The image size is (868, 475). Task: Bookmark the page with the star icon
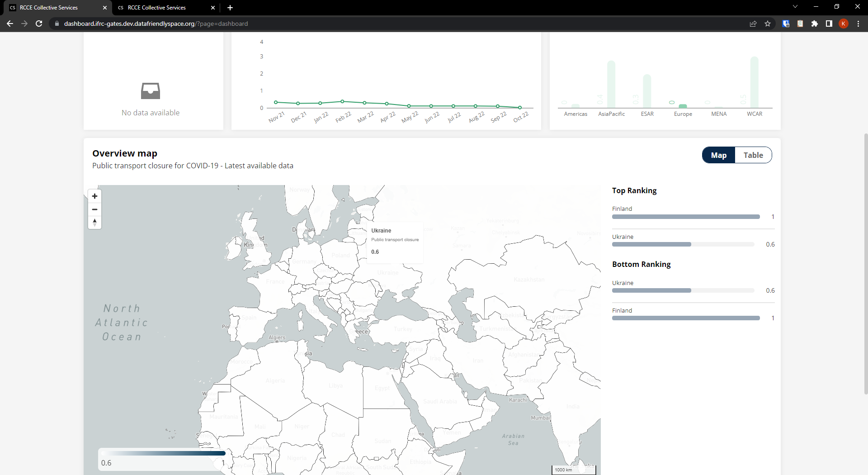click(x=767, y=24)
